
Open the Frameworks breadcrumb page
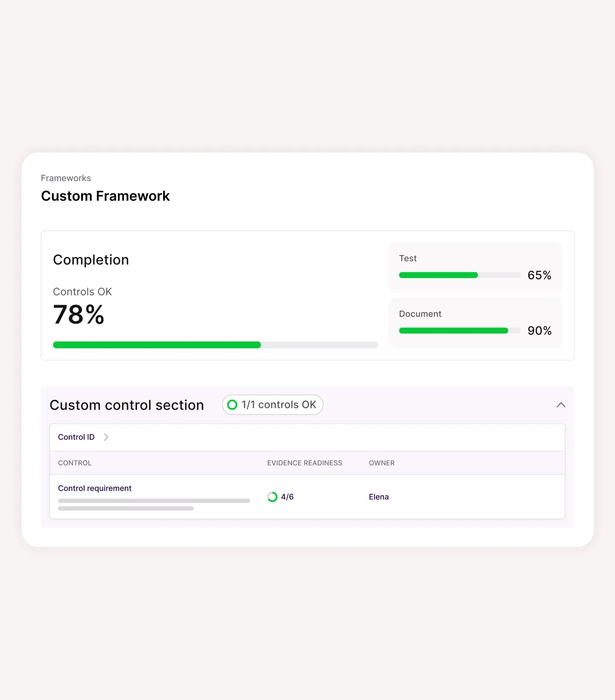coord(66,178)
